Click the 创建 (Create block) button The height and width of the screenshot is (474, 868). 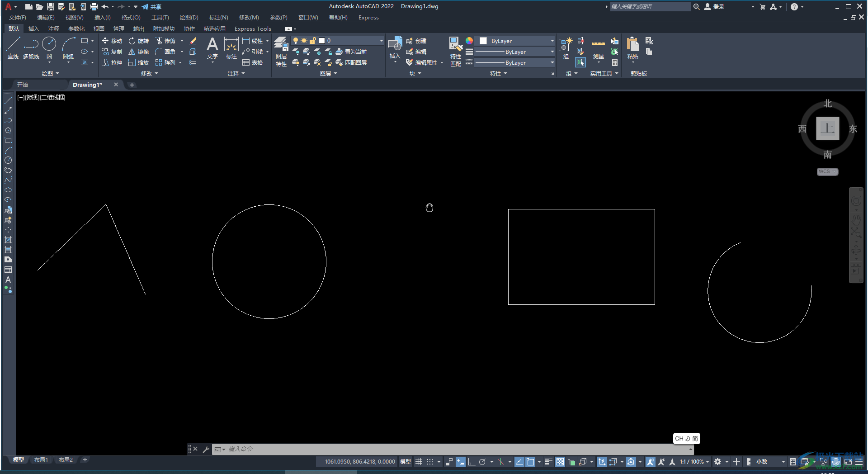[x=416, y=41]
